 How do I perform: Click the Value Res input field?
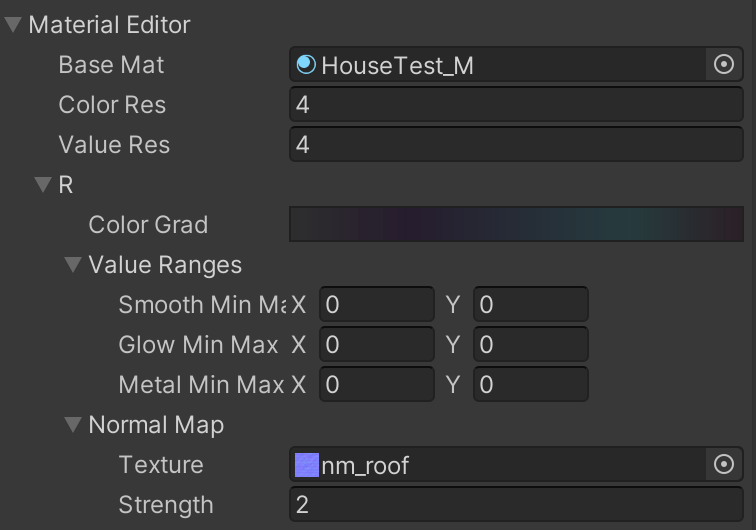coord(516,145)
